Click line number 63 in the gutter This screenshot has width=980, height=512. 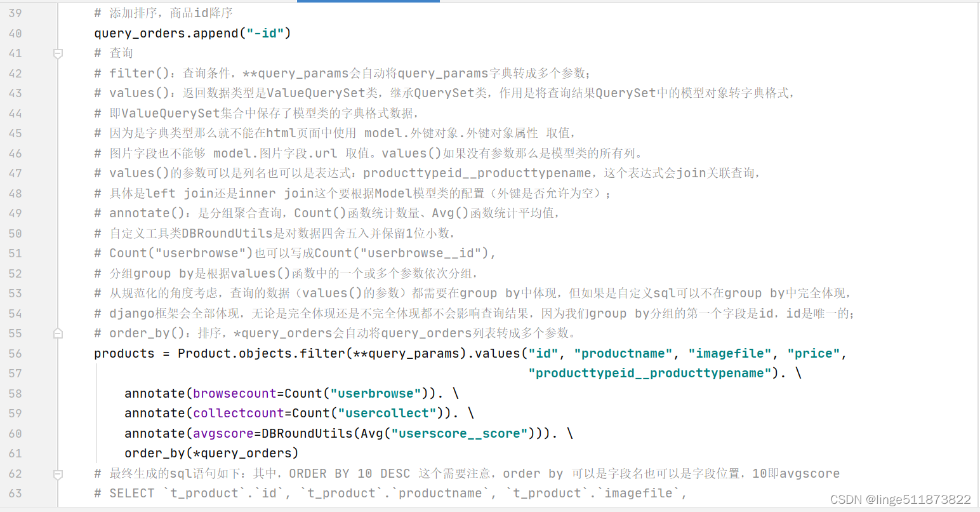click(15, 493)
